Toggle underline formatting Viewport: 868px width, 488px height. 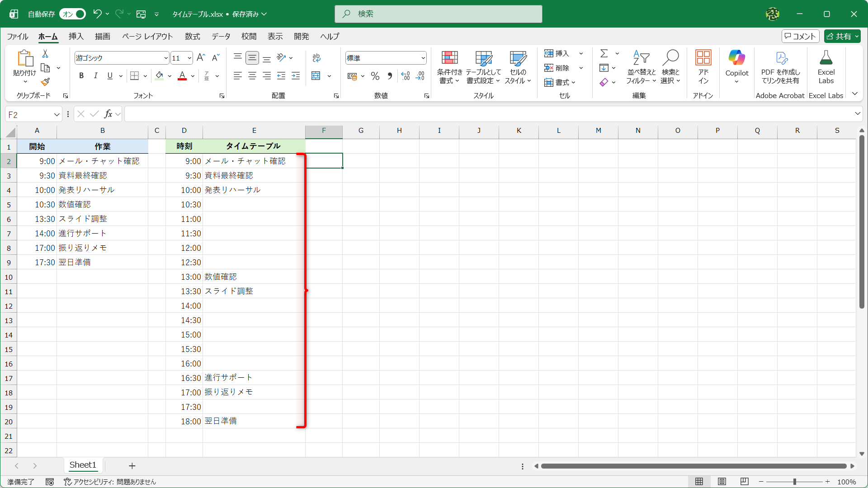(109, 75)
